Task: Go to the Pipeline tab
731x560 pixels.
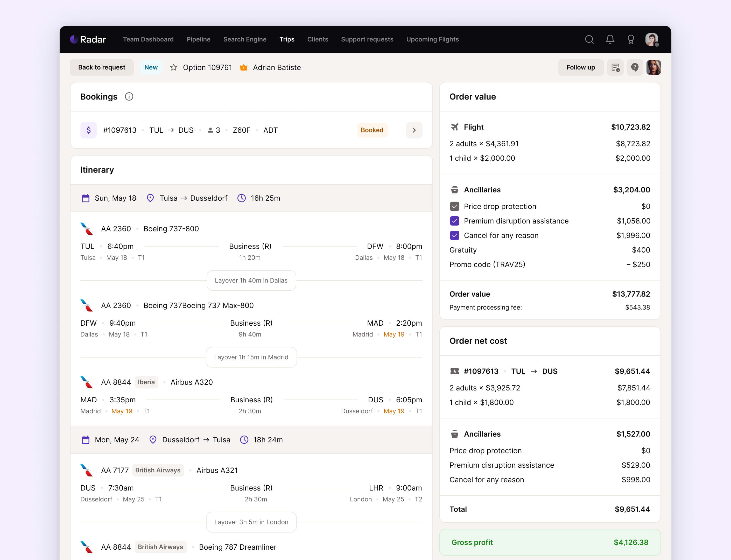Action: point(198,39)
